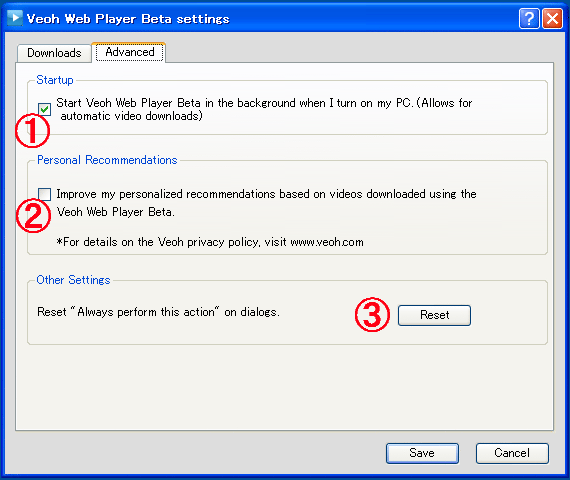Click the Startup group heading
This screenshot has width=570, height=480.
pyautogui.click(x=55, y=80)
